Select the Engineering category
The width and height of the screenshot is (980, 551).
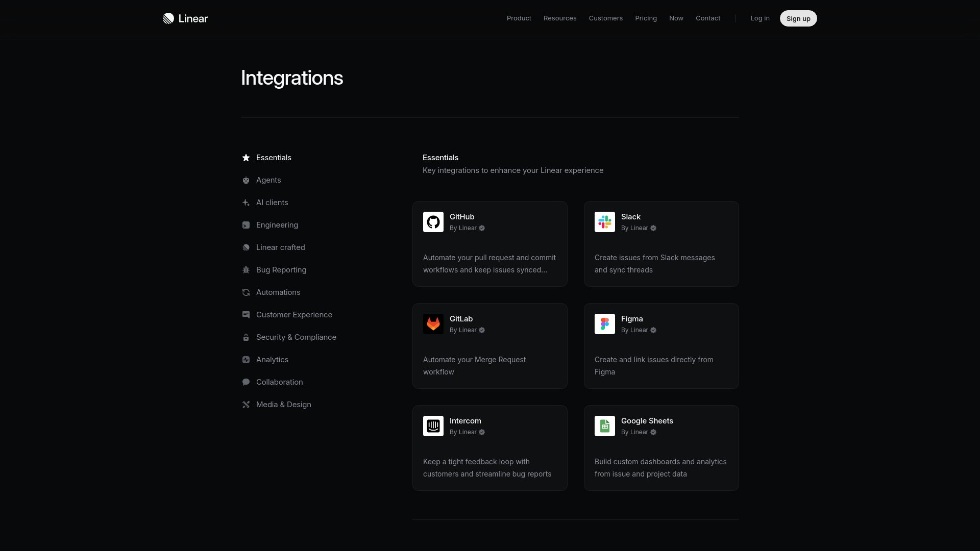(277, 225)
